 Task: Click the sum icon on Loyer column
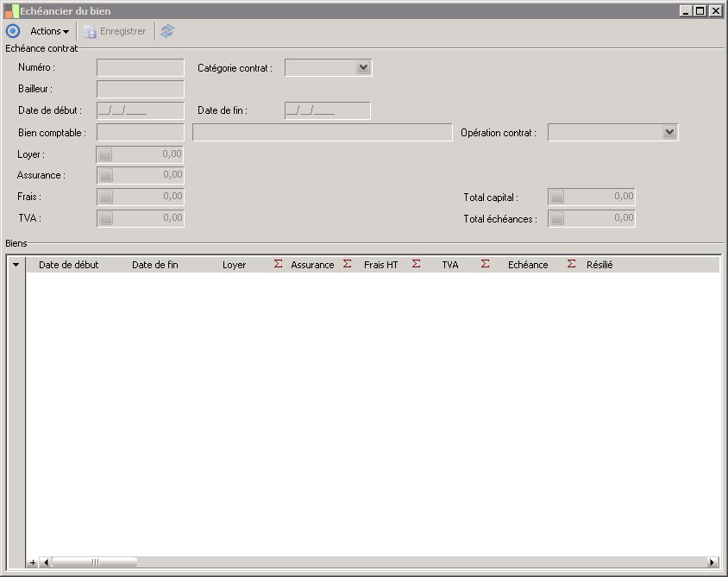click(278, 264)
